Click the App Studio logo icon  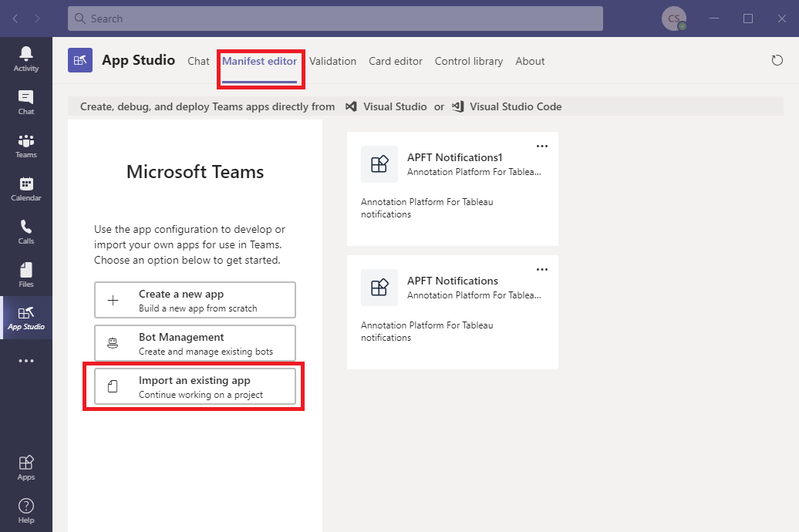pos(80,60)
